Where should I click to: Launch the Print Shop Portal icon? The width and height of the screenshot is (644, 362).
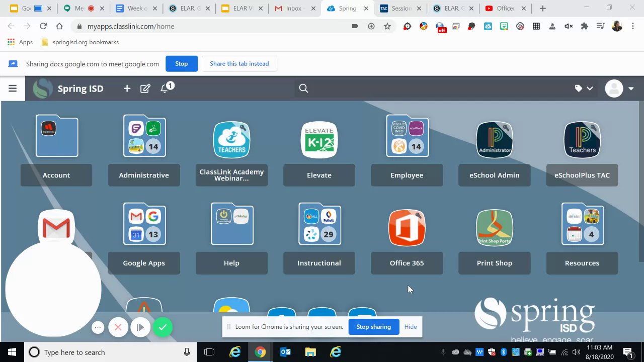(495, 228)
